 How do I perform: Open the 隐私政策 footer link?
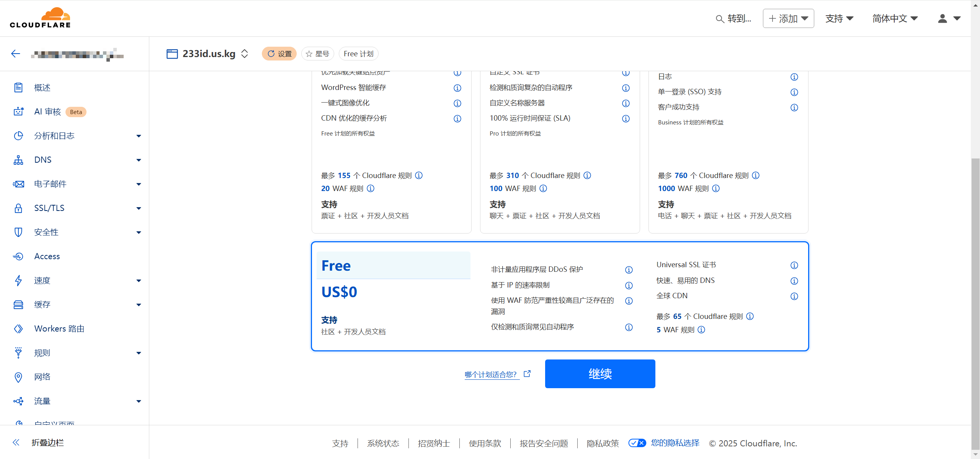pos(603,443)
